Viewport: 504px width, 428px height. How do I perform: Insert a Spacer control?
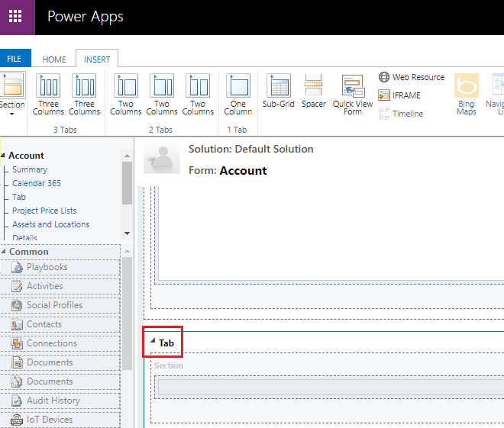pyautogui.click(x=313, y=91)
